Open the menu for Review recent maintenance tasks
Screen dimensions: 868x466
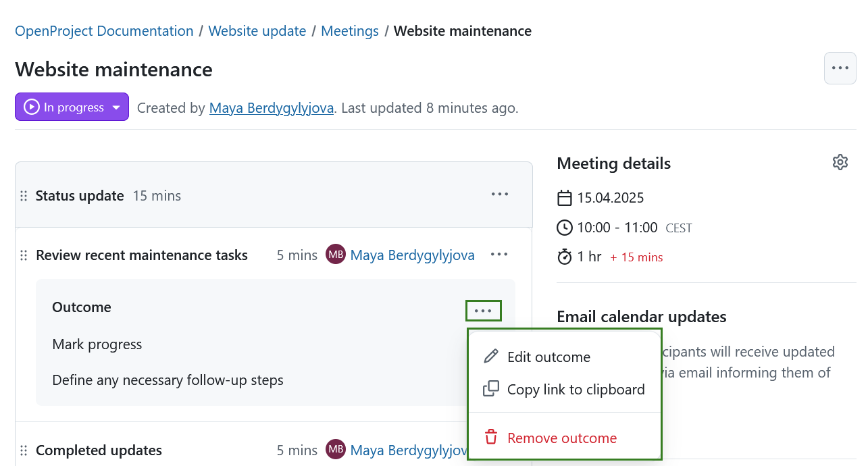pyautogui.click(x=500, y=255)
